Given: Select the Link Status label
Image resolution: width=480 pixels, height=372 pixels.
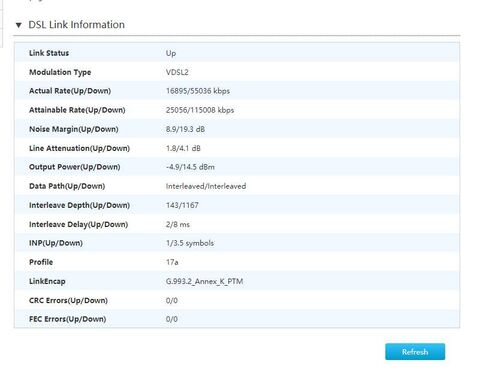Looking at the screenshot, I should [49, 53].
